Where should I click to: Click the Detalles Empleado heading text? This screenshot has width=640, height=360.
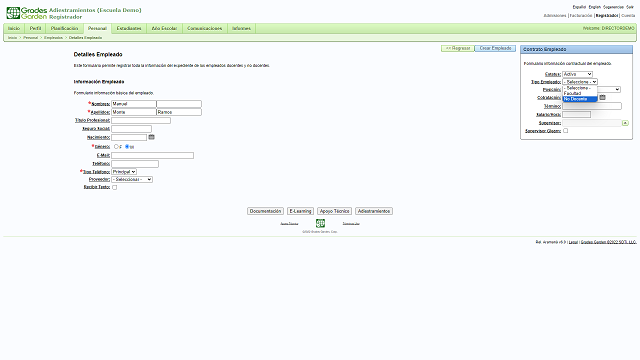point(98,54)
